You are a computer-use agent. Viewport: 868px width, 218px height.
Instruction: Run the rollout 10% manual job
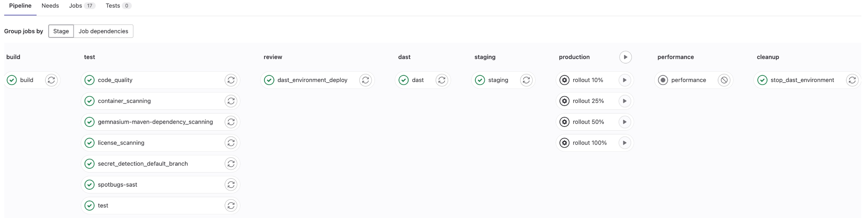[625, 80]
